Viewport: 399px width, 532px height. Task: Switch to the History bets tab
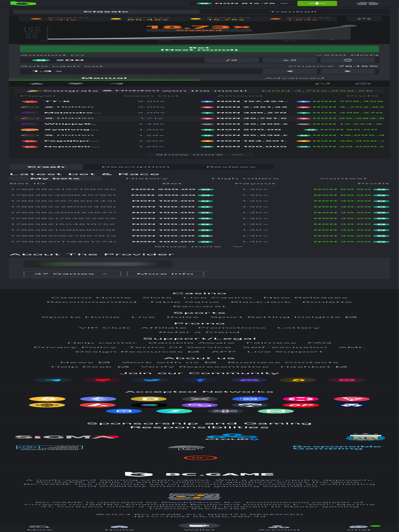click(147, 179)
